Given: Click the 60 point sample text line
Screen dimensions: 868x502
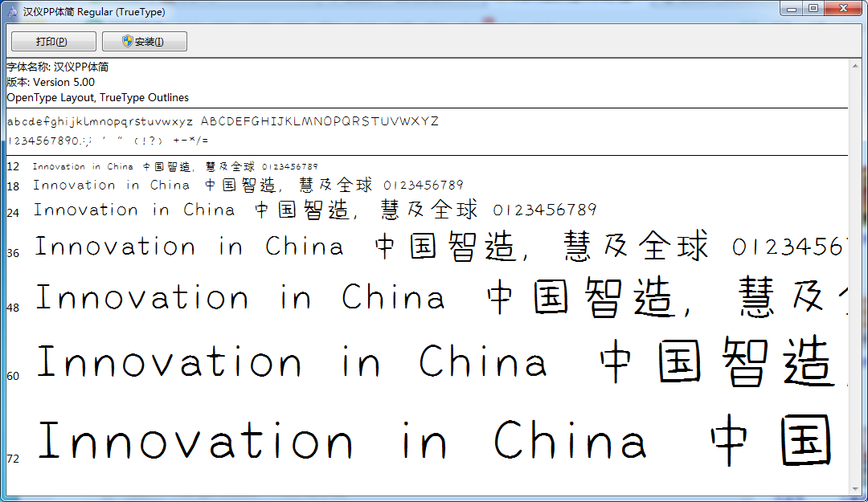Looking at the screenshot, I should [x=441, y=361].
